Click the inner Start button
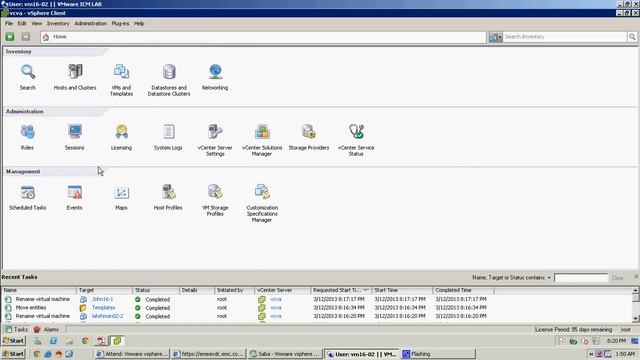Viewport: 640px width, 360px height. [13, 341]
